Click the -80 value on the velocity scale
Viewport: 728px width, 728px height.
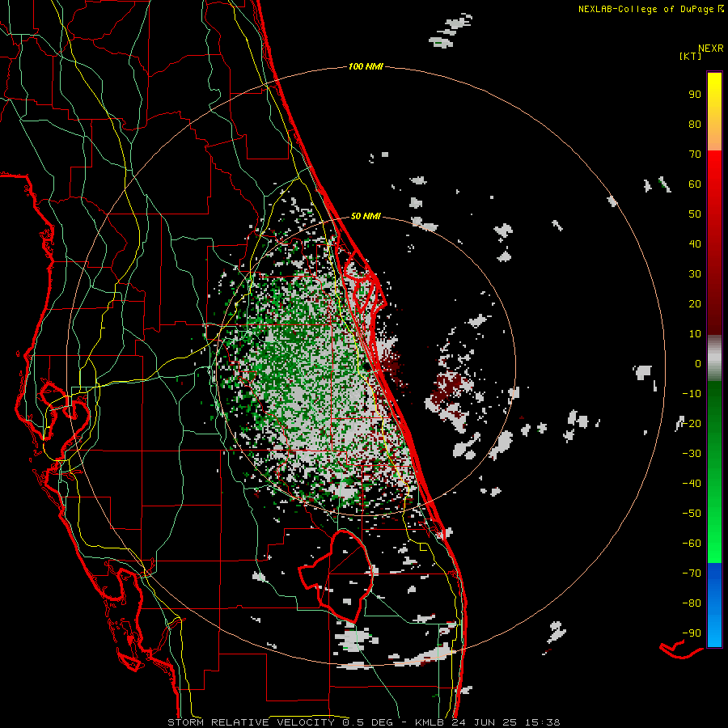[692, 603]
